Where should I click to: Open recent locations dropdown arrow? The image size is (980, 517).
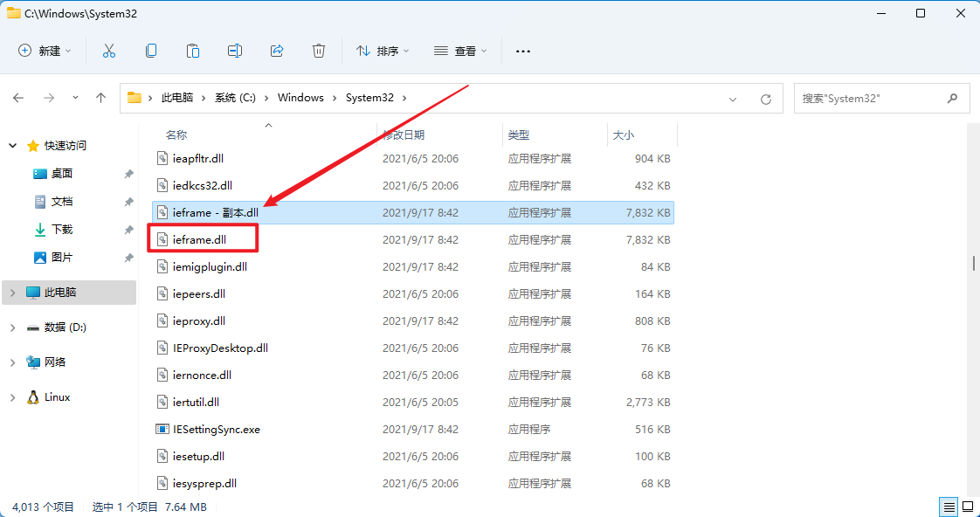click(76, 98)
